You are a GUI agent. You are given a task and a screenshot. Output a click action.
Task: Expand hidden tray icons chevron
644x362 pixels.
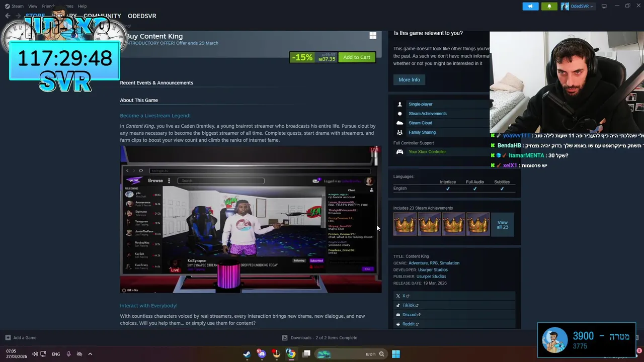coord(90,354)
